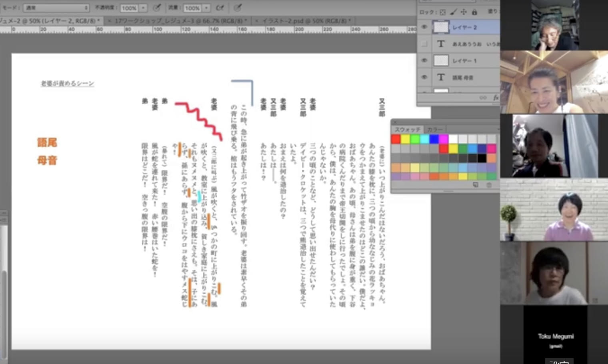Expand the opacity (不透明度) slider arrow

pos(143,8)
